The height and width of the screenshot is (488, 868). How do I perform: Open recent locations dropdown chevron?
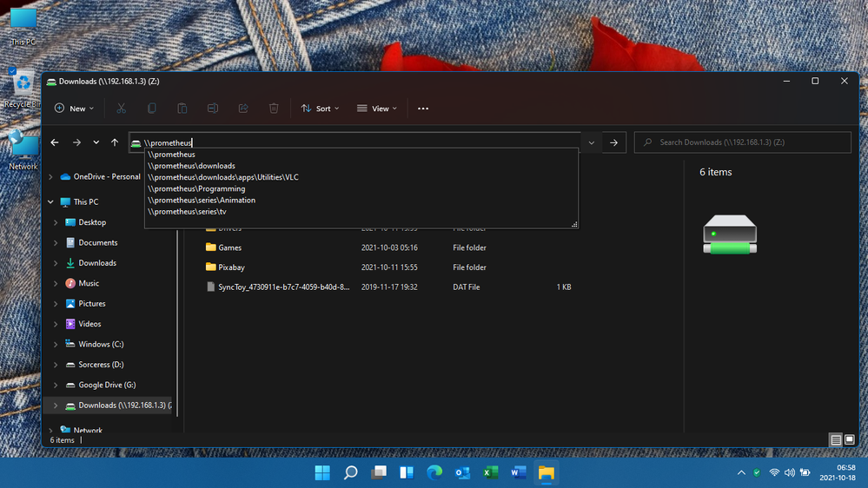coord(96,142)
